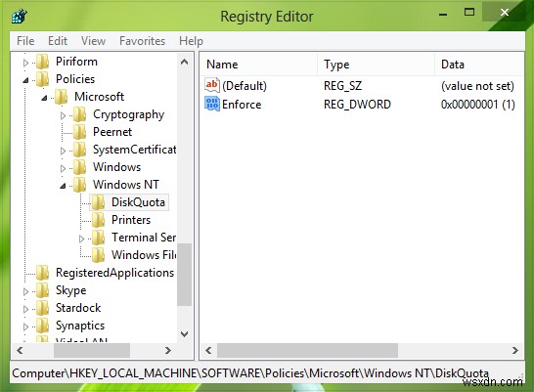Click the Stardock folder icon
Image resolution: width=534 pixels, height=392 pixels.
coord(43,308)
